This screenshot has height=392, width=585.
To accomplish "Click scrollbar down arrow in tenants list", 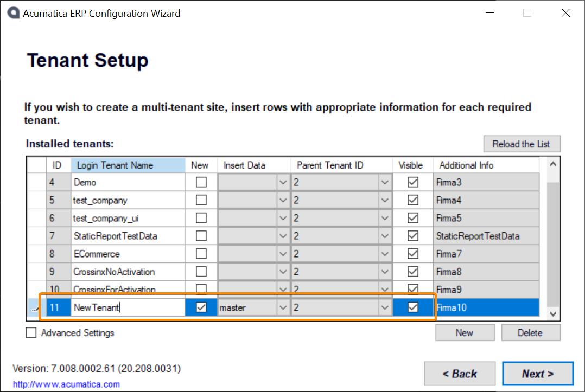I will click(552, 313).
